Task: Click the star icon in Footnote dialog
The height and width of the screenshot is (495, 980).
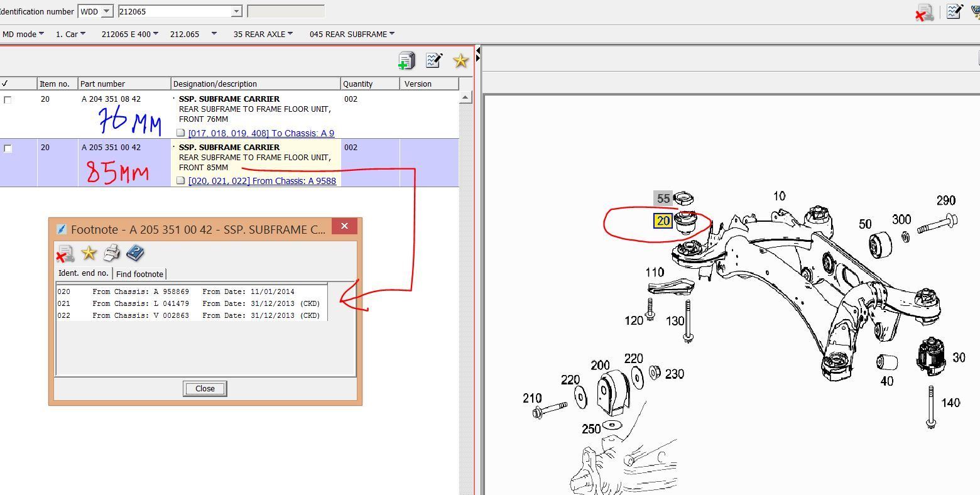Action: tap(89, 253)
